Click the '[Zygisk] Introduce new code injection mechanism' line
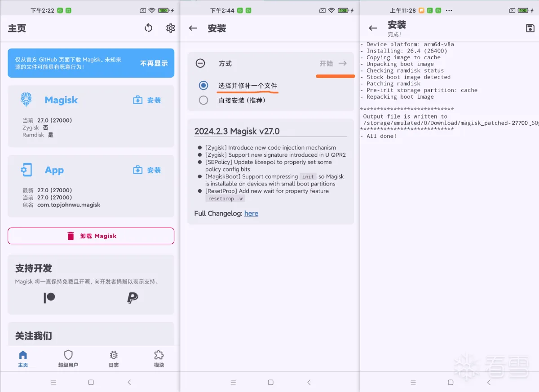Image resolution: width=539 pixels, height=392 pixels. point(271,148)
